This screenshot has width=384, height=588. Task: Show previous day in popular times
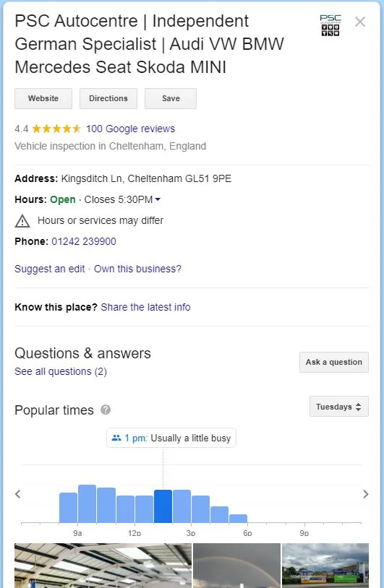17,494
